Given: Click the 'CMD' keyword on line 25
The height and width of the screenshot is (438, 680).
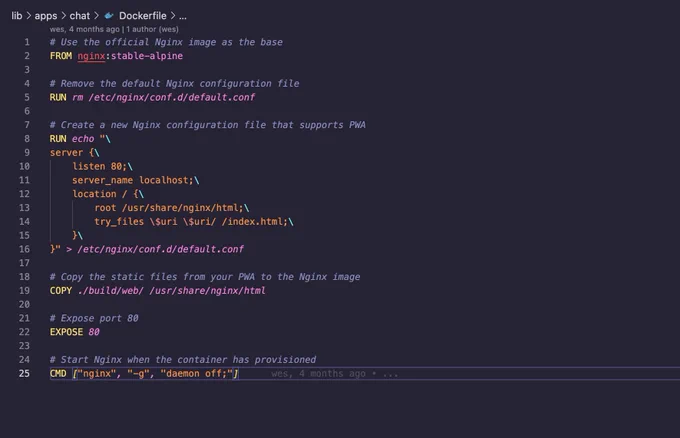Looking at the screenshot, I should point(58,373).
